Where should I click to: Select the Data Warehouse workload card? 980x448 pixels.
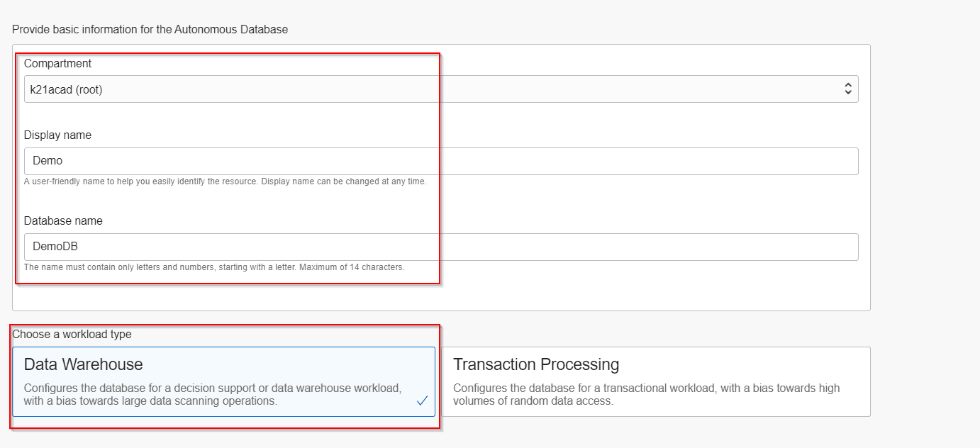tap(223, 381)
